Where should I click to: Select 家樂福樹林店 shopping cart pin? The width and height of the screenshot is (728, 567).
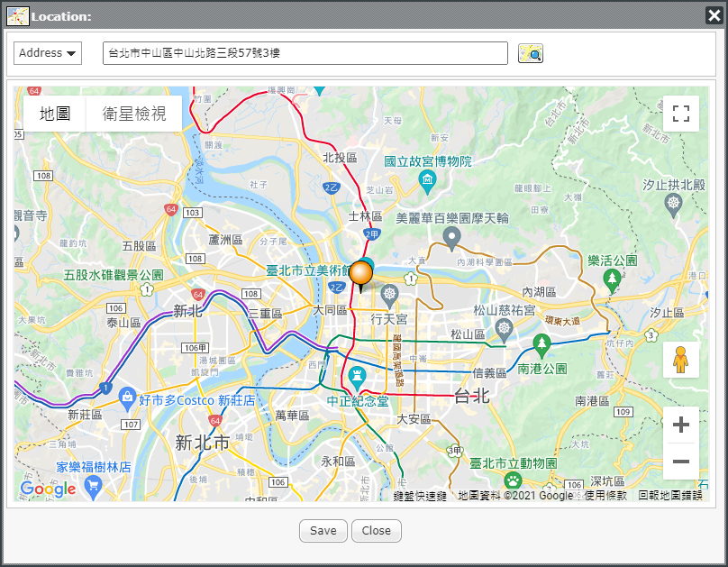tap(94, 488)
